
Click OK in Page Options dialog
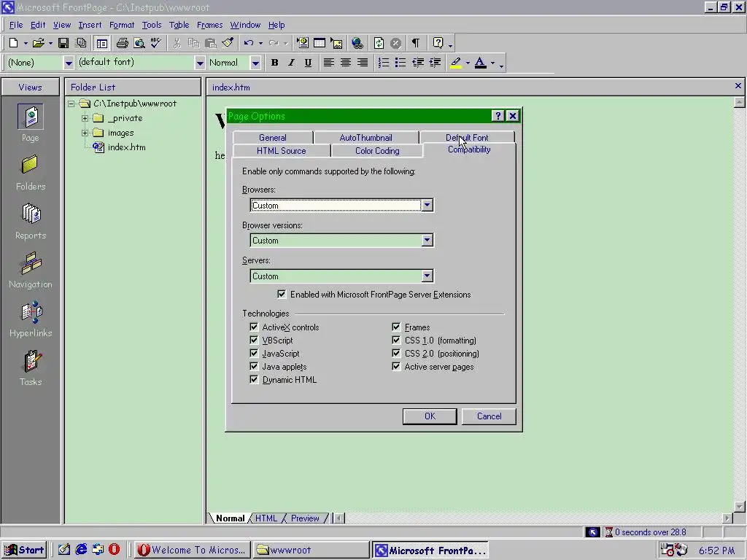tap(430, 416)
